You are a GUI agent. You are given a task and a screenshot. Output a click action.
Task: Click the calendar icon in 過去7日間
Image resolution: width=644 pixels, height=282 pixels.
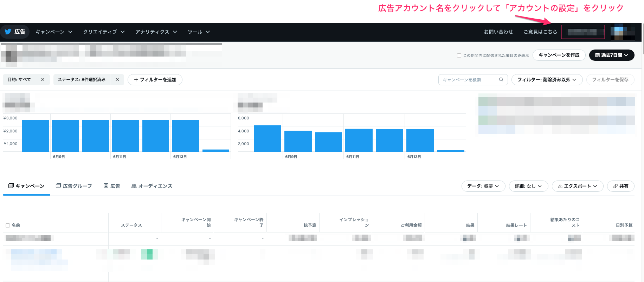point(597,55)
